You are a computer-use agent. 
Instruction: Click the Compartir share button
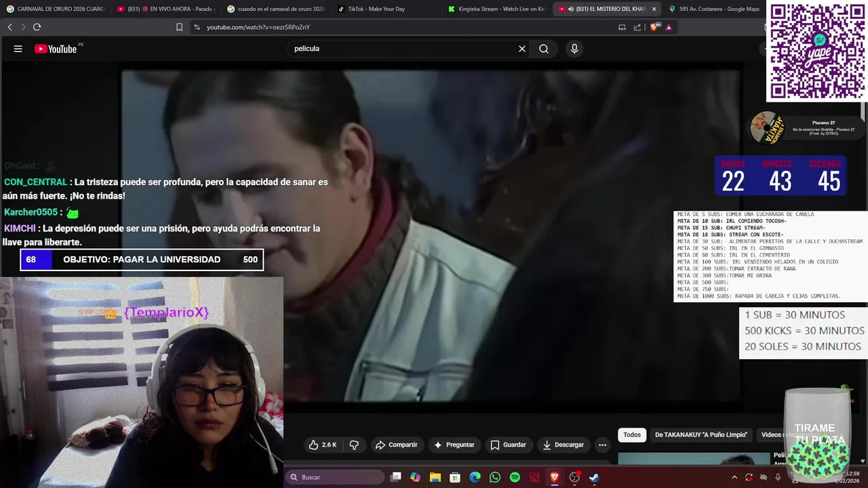[396, 445]
